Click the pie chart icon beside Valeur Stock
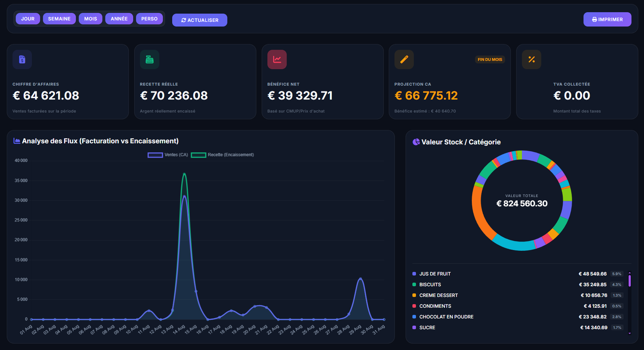 coord(416,142)
